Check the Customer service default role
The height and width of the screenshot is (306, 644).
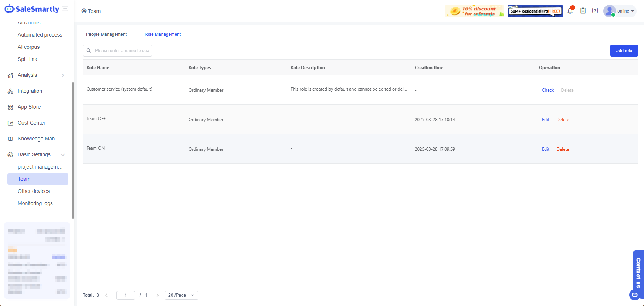(x=548, y=90)
